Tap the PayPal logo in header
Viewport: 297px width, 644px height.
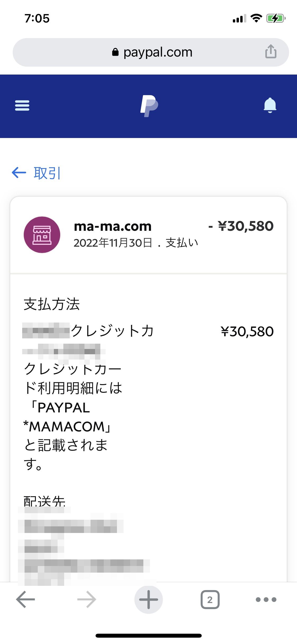149,106
